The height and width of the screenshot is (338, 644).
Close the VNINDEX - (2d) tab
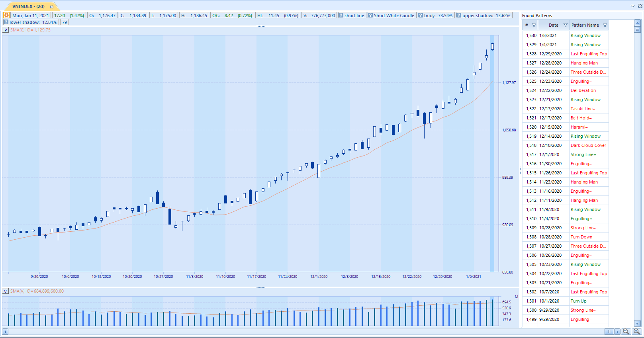tap(52, 7)
